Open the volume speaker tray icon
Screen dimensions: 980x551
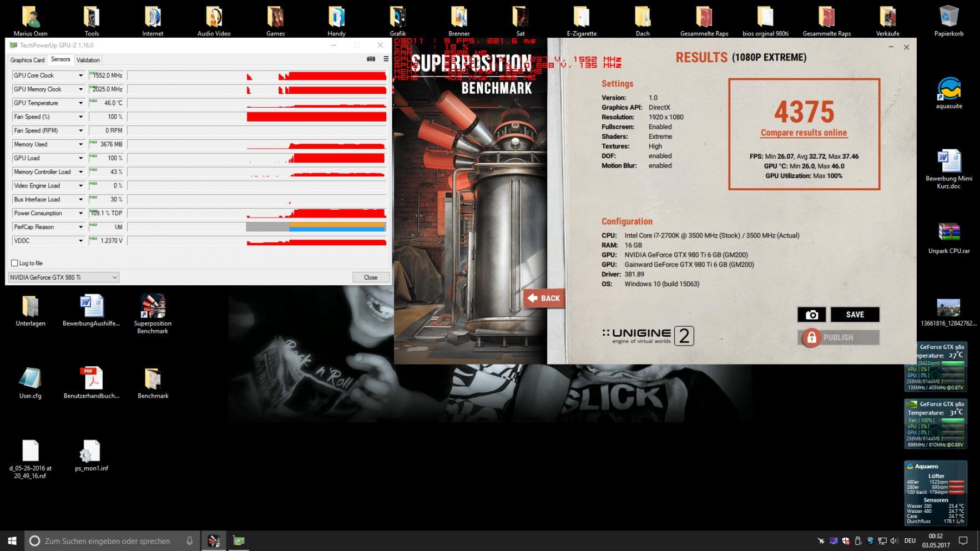(894, 541)
